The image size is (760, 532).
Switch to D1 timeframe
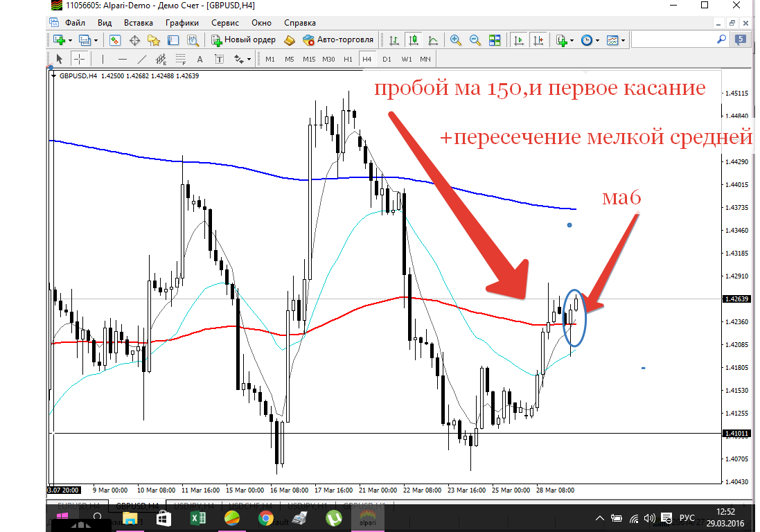[387, 59]
